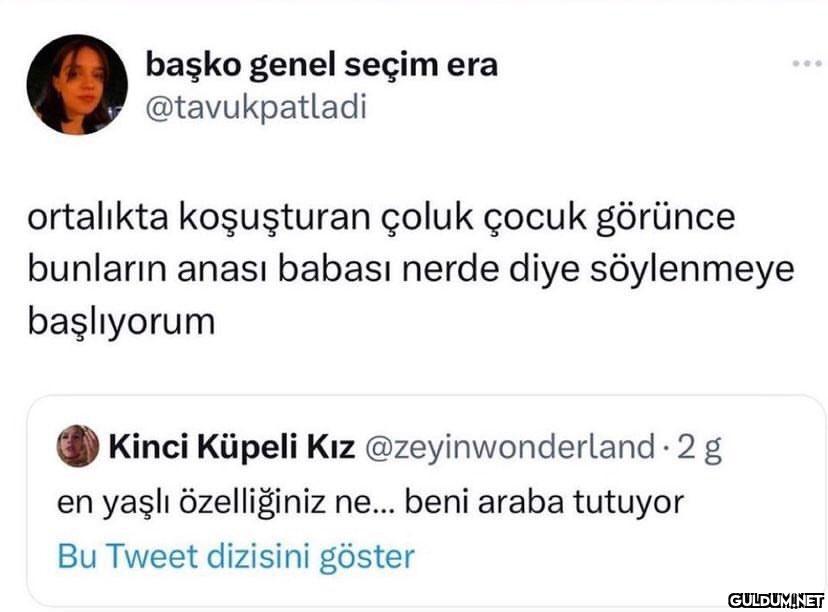
Task: Click the GULDUM.NET watermark logo
Action: pos(775,600)
